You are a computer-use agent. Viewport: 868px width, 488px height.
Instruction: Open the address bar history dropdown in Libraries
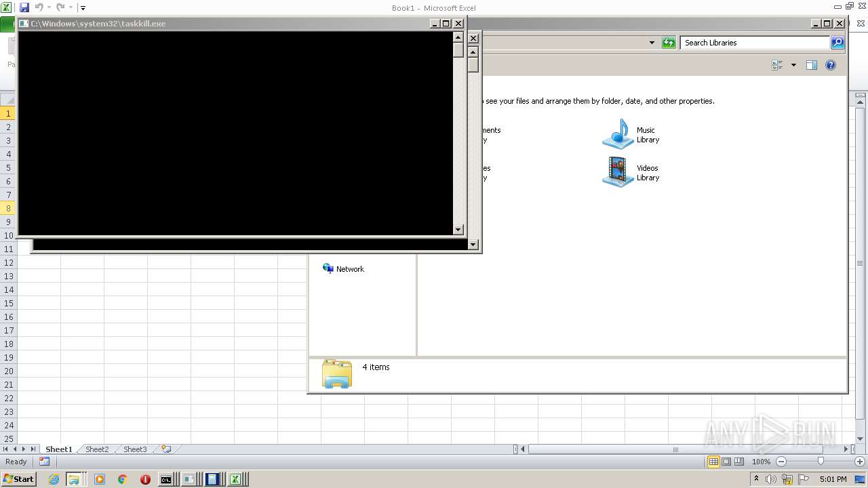coord(652,43)
